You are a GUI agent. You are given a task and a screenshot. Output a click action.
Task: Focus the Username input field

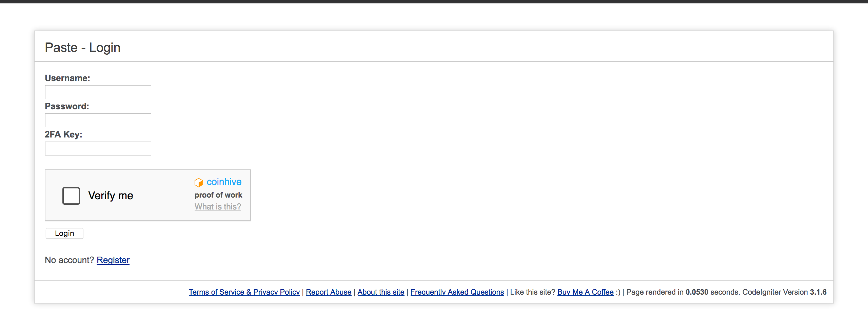tap(98, 92)
